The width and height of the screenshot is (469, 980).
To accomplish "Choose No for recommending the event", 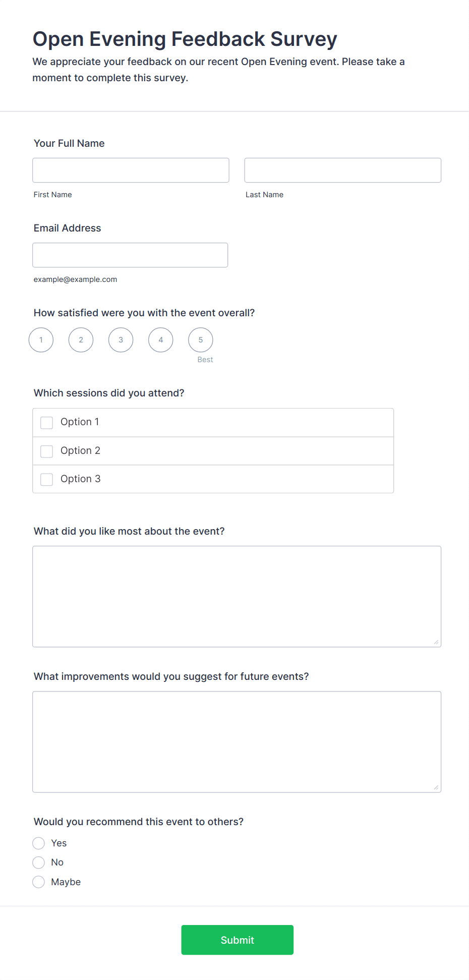I will click(39, 862).
